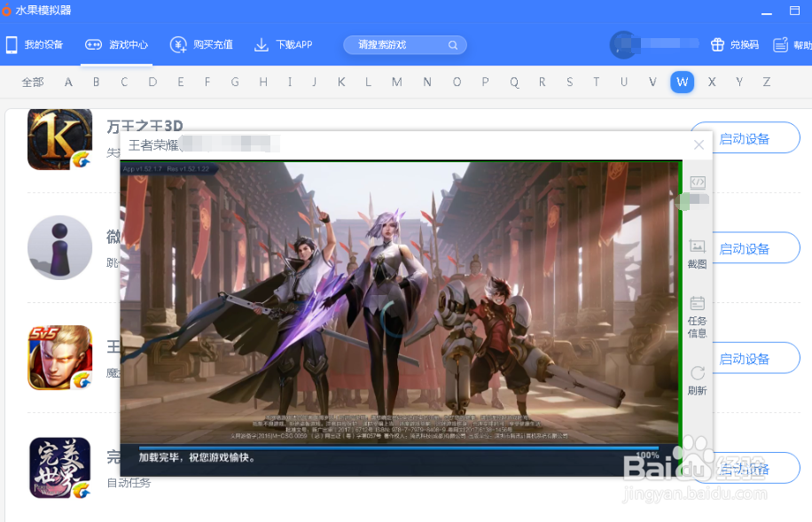Filter games by letter Q
This screenshot has height=522, width=812.
tap(514, 82)
